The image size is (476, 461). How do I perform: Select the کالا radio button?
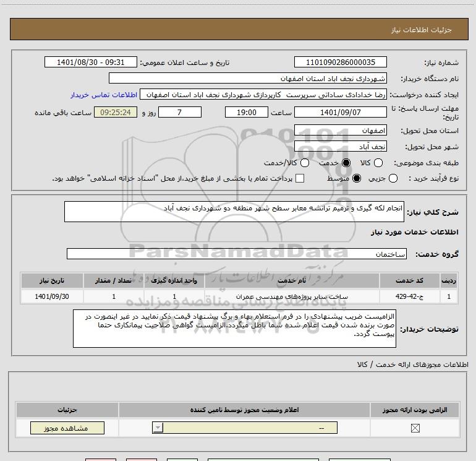pos(378,163)
